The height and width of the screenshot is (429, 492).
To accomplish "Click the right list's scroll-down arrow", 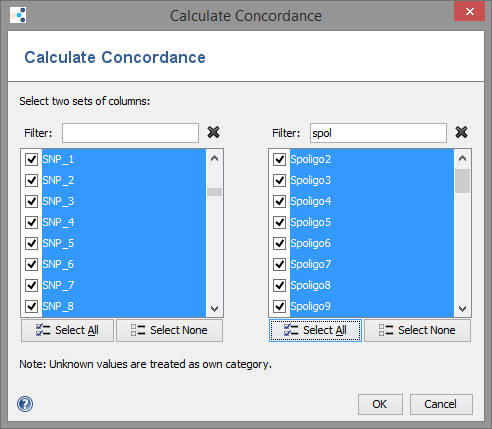I will pyautogui.click(x=462, y=309).
